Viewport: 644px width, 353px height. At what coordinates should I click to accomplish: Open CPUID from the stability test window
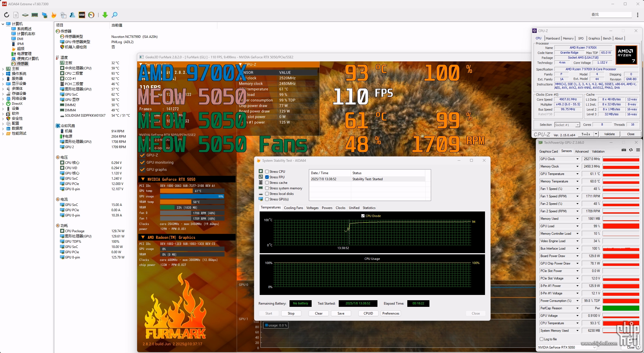pyautogui.click(x=368, y=313)
